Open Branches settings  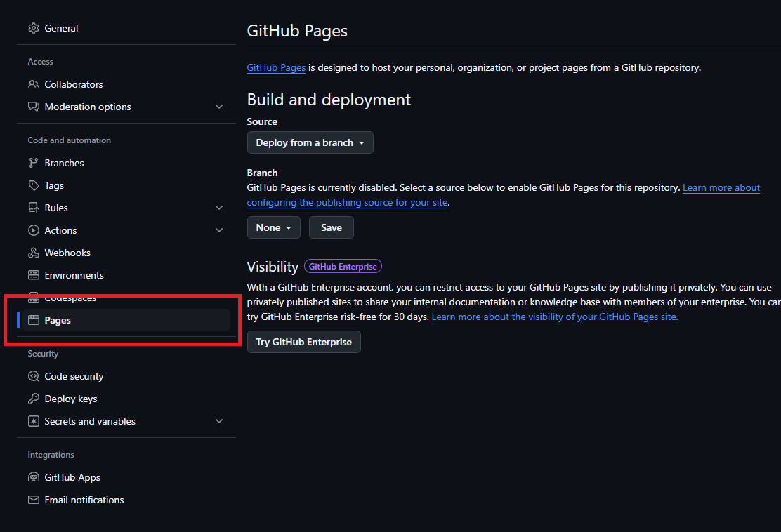click(x=126, y=163)
